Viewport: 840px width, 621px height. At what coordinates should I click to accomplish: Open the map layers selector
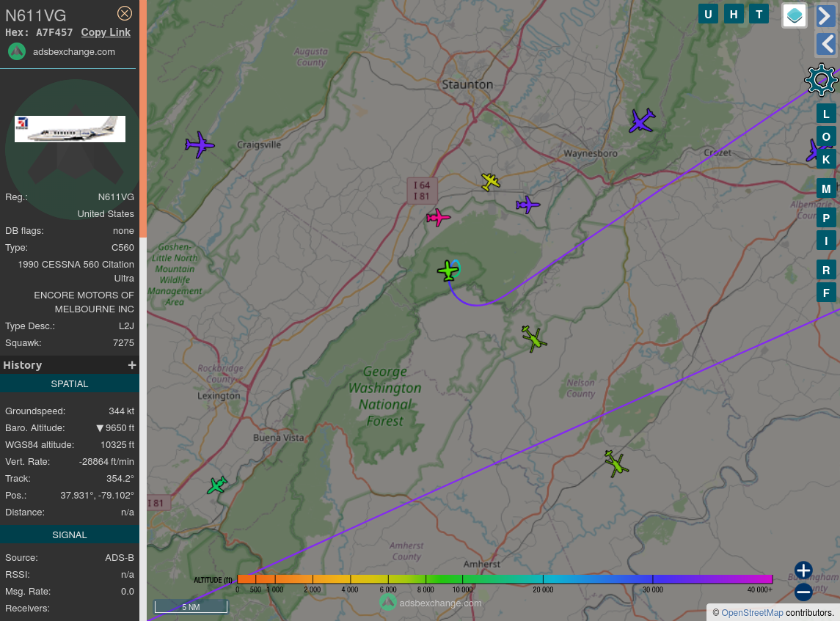[795, 15]
